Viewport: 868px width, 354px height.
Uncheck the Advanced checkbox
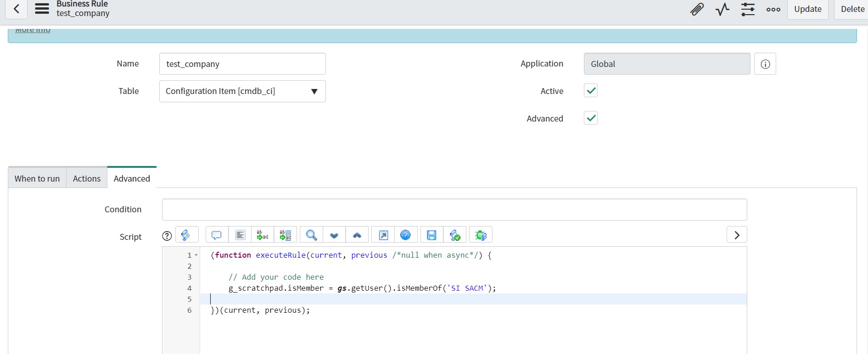[x=591, y=118]
